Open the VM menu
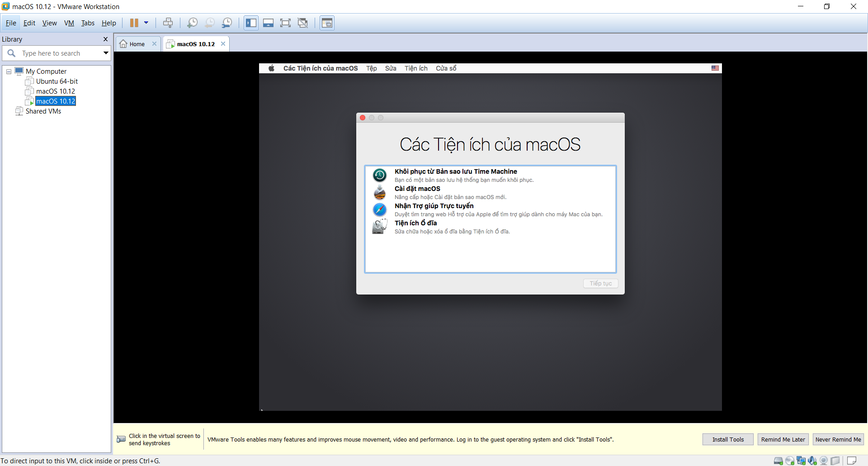868x466 pixels. [69, 23]
